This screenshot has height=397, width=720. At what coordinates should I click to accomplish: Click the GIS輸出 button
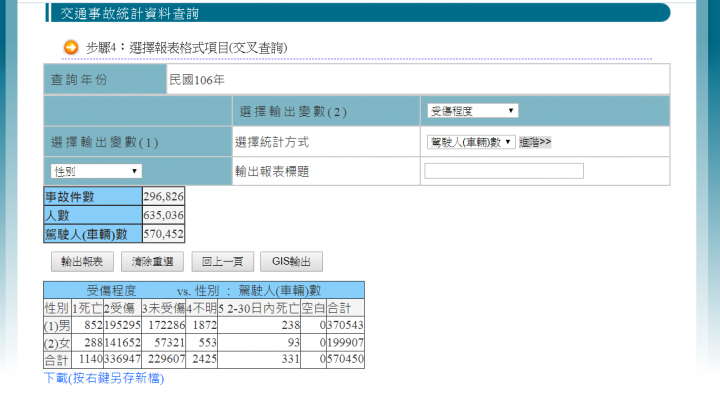click(x=291, y=262)
